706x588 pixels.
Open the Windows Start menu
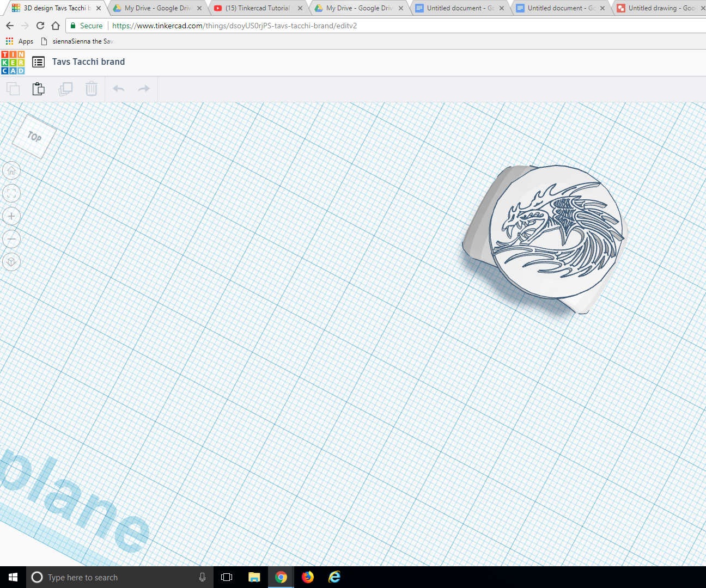[x=13, y=577]
